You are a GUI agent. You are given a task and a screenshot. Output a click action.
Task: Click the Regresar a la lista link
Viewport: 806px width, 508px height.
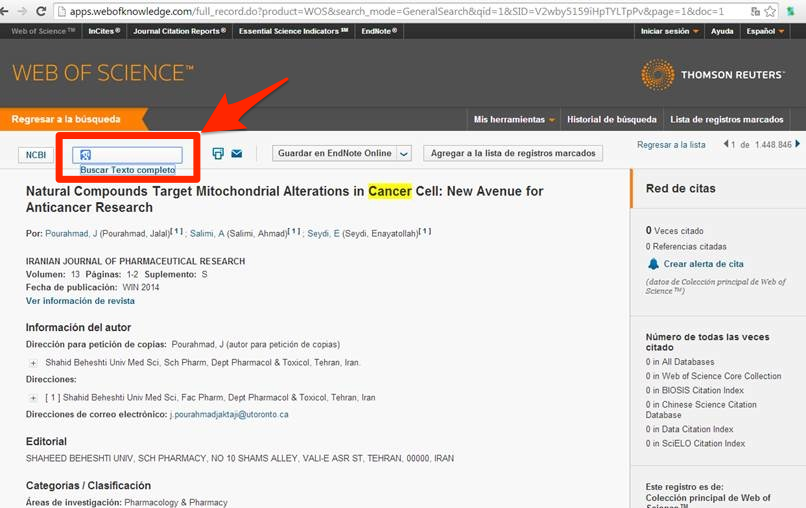[671, 145]
